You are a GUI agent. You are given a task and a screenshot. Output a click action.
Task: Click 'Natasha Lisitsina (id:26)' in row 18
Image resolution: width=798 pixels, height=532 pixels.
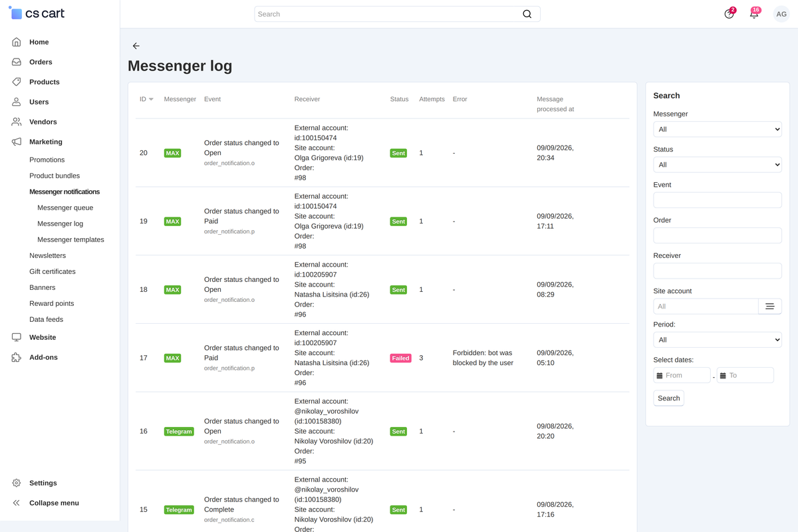[x=331, y=295]
